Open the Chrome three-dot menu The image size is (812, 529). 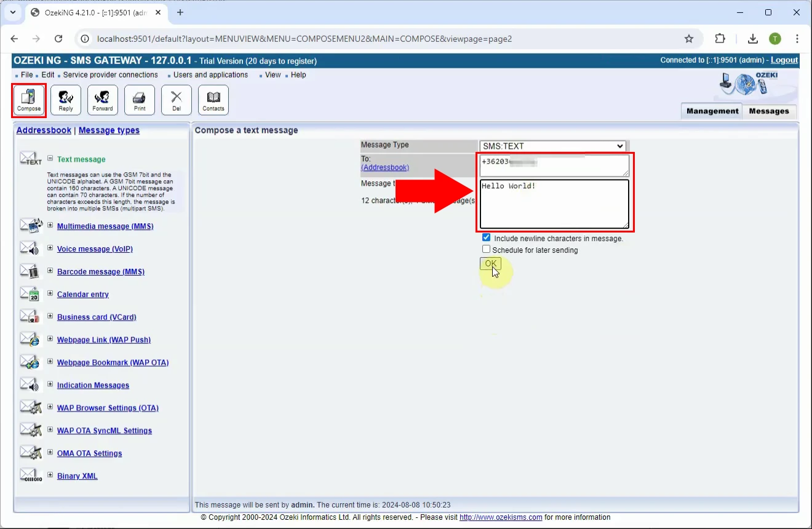pyautogui.click(x=797, y=39)
